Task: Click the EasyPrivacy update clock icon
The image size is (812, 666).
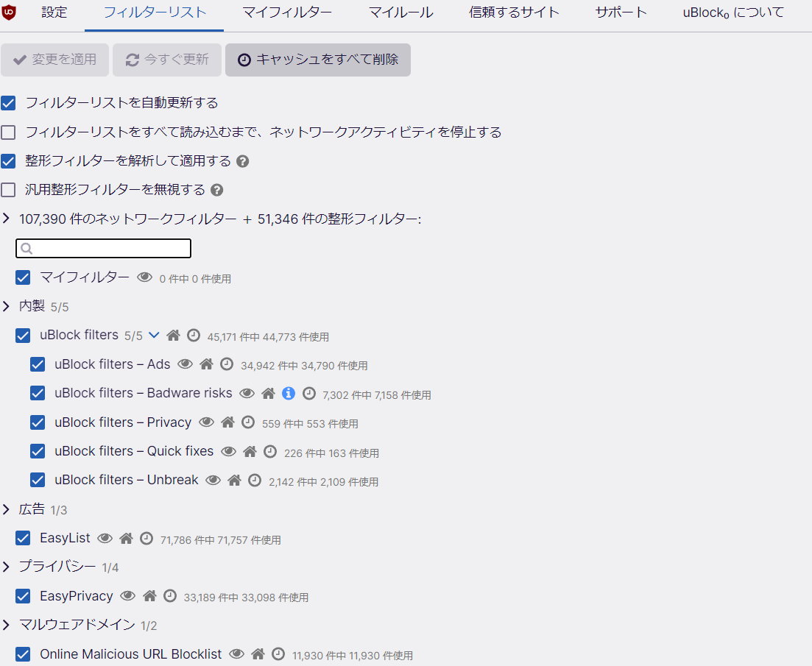Action: pyautogui.click(x=170, y=595)
